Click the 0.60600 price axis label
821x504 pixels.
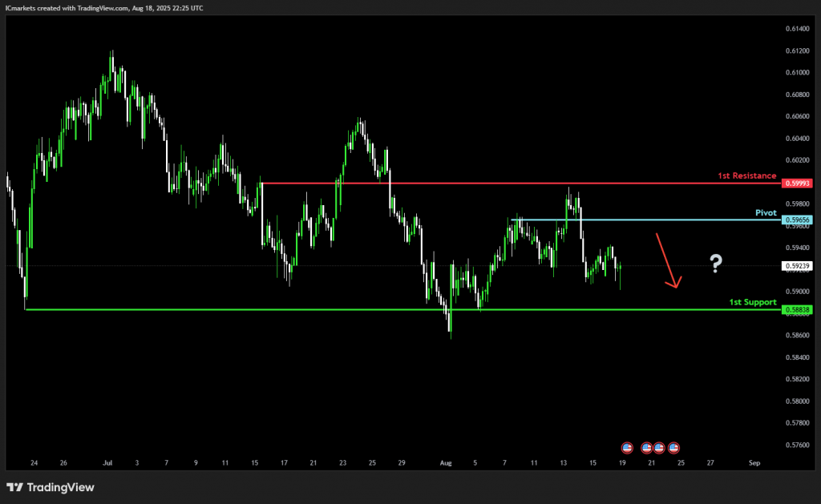pyautogui.click(x=797, y=116)
